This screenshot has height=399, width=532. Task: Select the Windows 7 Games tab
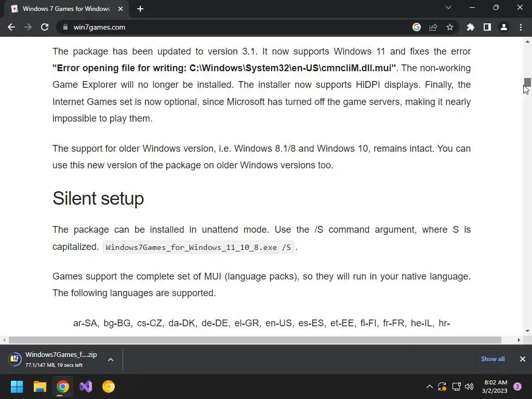[x=66, y=9]
